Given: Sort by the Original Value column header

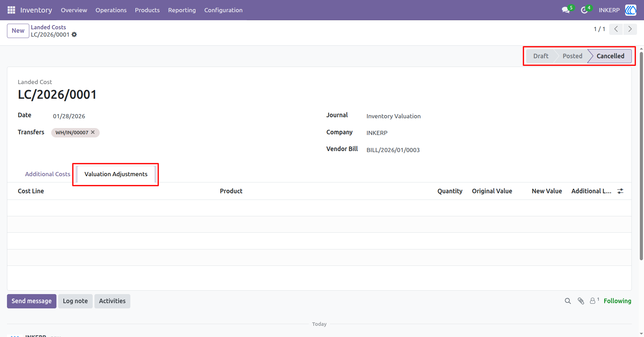Looking at the screenshot, I should coord(492,191).
